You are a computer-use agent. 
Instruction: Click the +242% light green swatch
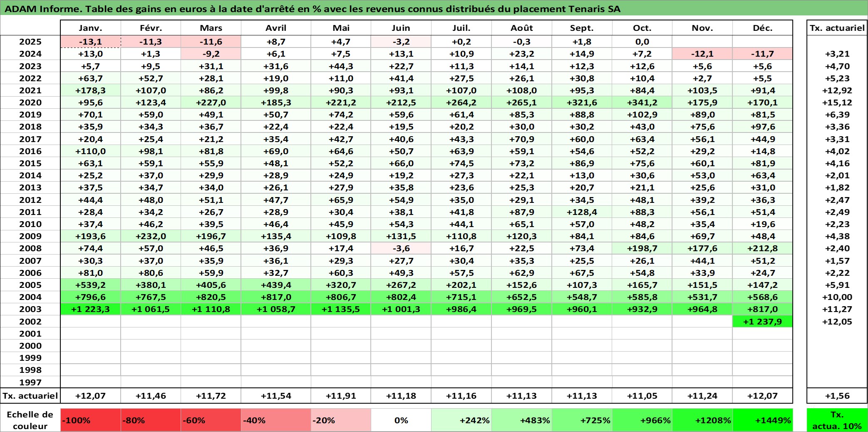(x=461, y=420)
